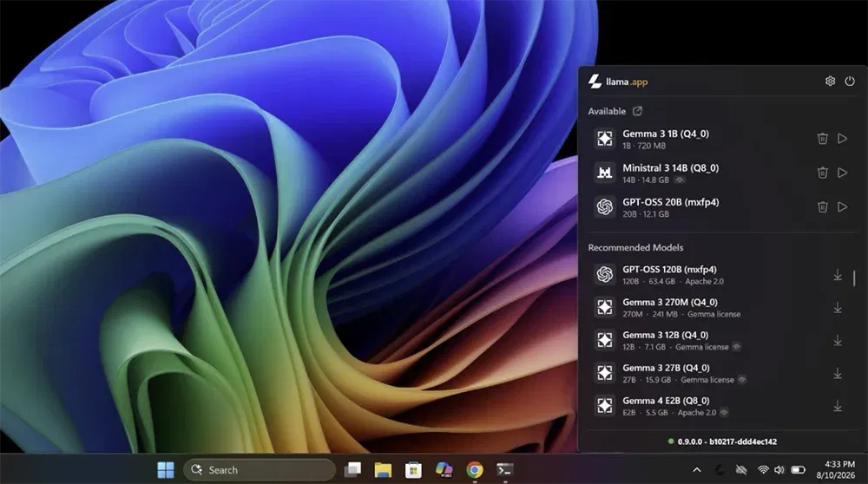Click the 'Recommended Models' heading
Viewport: 868px width, 484px height.
[x=635, y=247]
